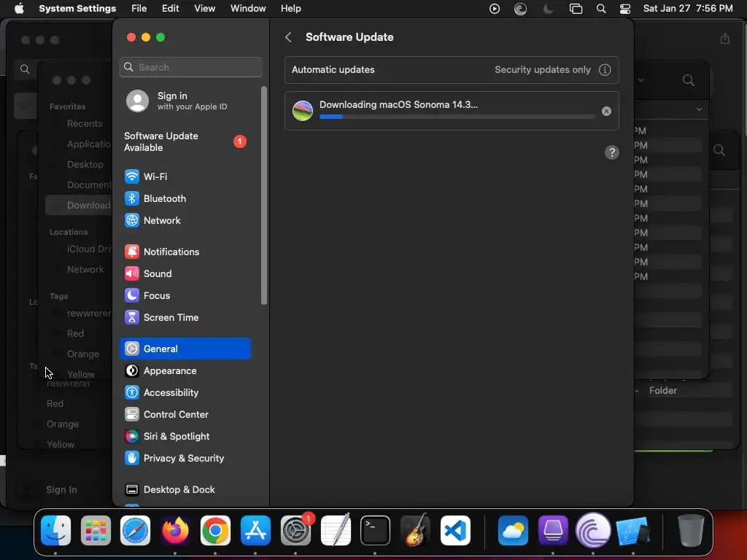Open the System Settings app menu

[77, 9]
